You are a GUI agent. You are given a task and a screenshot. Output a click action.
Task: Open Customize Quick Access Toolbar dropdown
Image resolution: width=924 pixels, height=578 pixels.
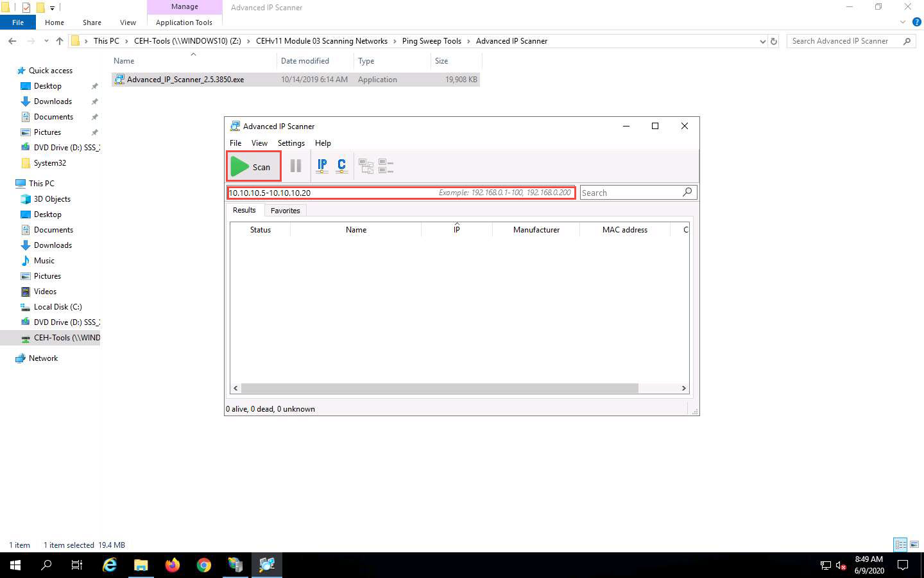53,8
